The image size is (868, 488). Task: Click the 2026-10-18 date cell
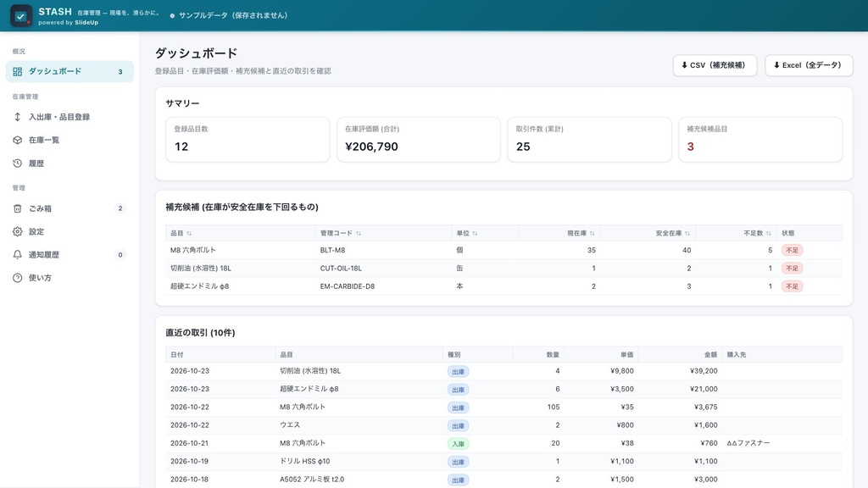click(190, 480)
